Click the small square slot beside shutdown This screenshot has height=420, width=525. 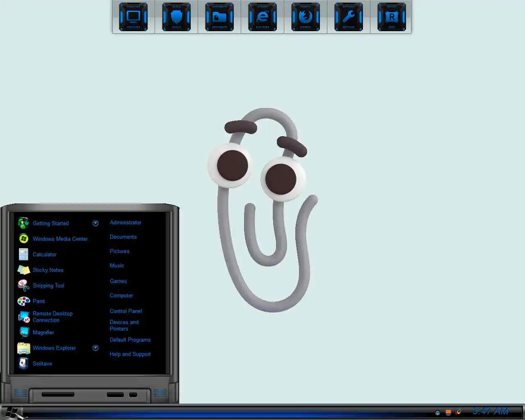click(x=133, y=395)
